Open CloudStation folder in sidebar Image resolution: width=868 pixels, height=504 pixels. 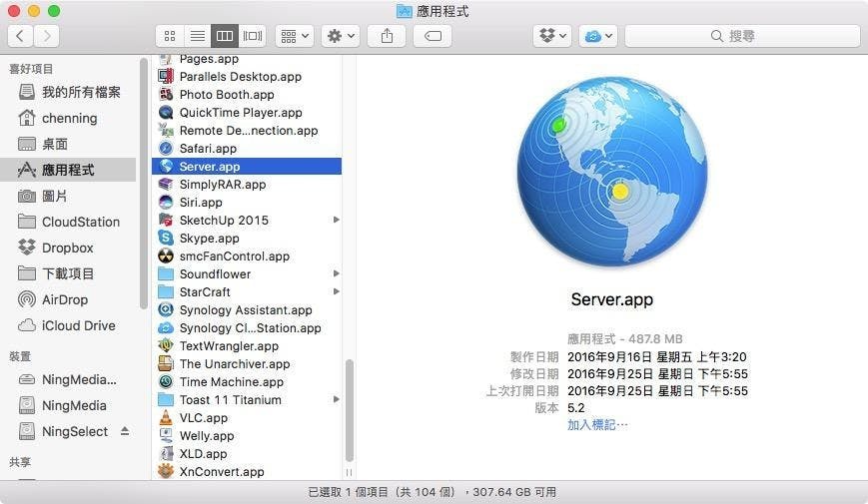pyautogui.click(x=69, y=222)
